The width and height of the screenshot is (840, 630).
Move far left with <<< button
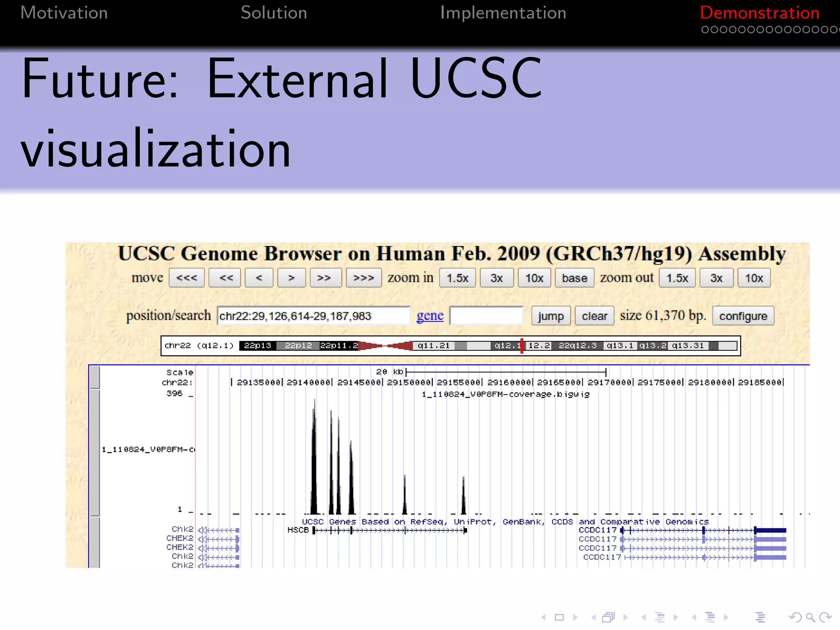[187, 278]
